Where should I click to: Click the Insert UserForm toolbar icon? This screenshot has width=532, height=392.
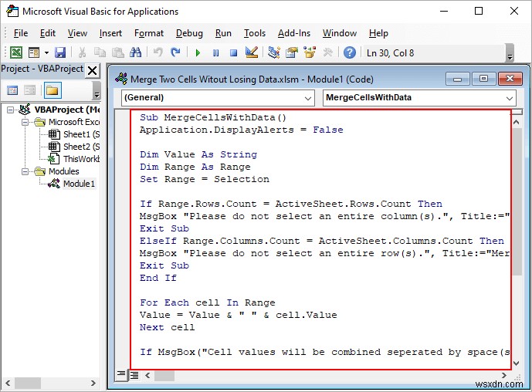click(34, 52)
